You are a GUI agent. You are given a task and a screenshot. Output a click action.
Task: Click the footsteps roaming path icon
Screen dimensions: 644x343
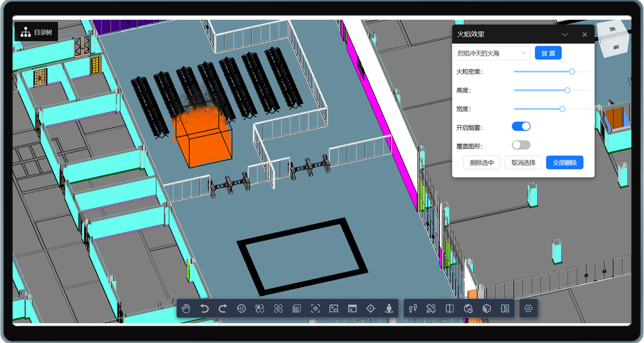pyautogui.click(x=413, y=309)
